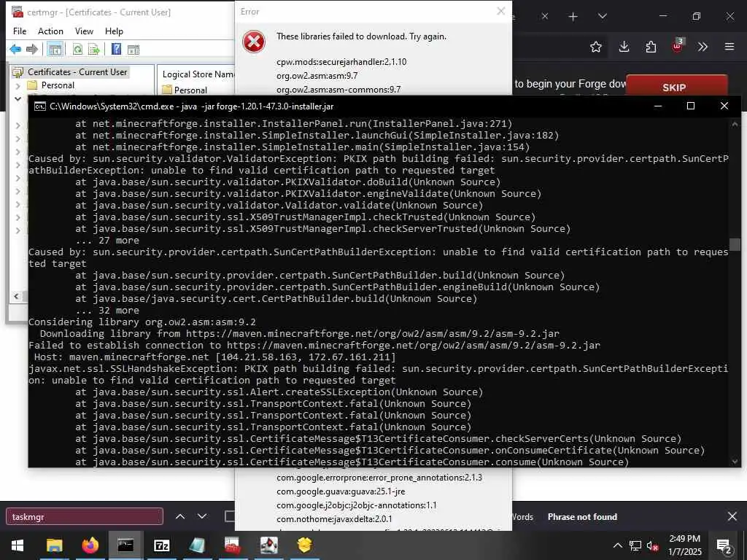747x560 pixels.
Task: Go forward in certmgr toolbar
Action: 32,49
